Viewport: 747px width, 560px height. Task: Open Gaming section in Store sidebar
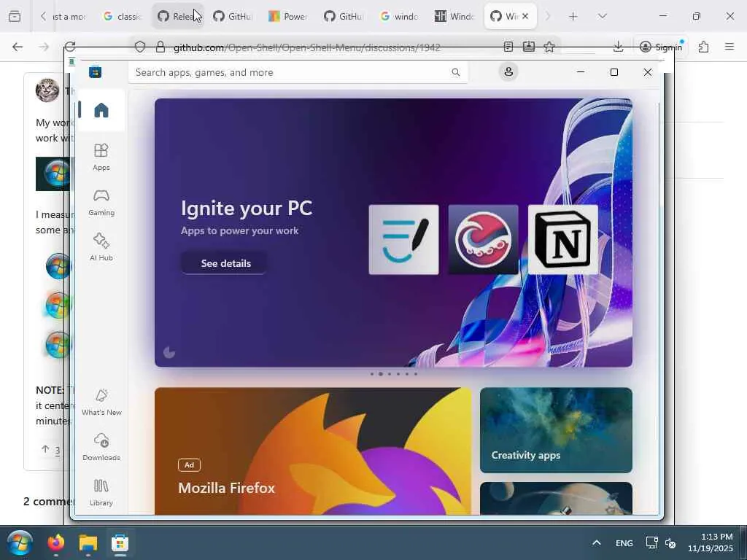click(x=101, y=203)
